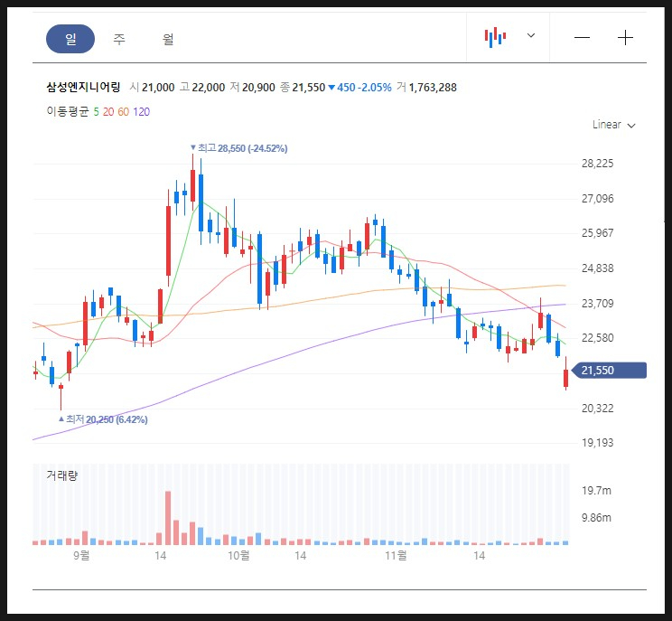The image size is (672, 621).
Task: Zoom in with the plus button
Action: pos(625,38)
